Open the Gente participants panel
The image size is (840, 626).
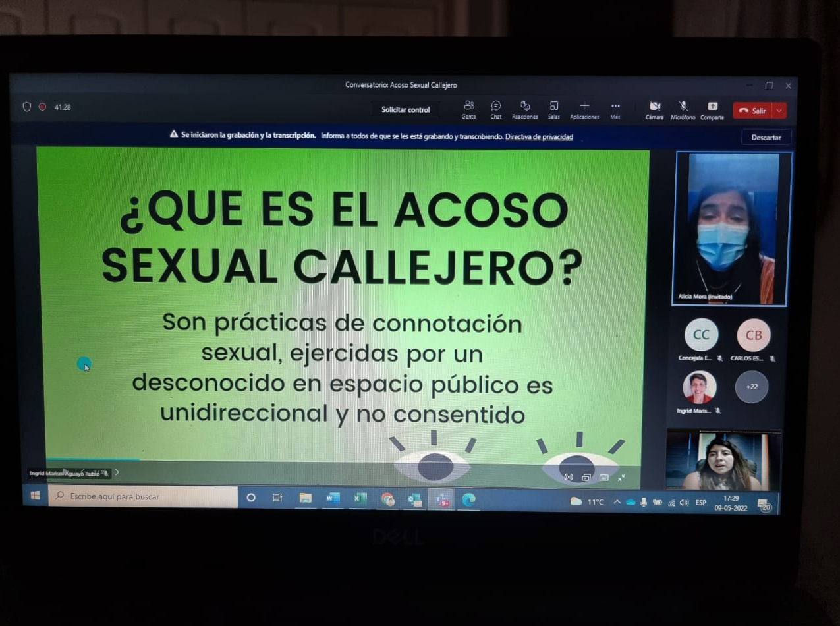[x=468, y=108]
